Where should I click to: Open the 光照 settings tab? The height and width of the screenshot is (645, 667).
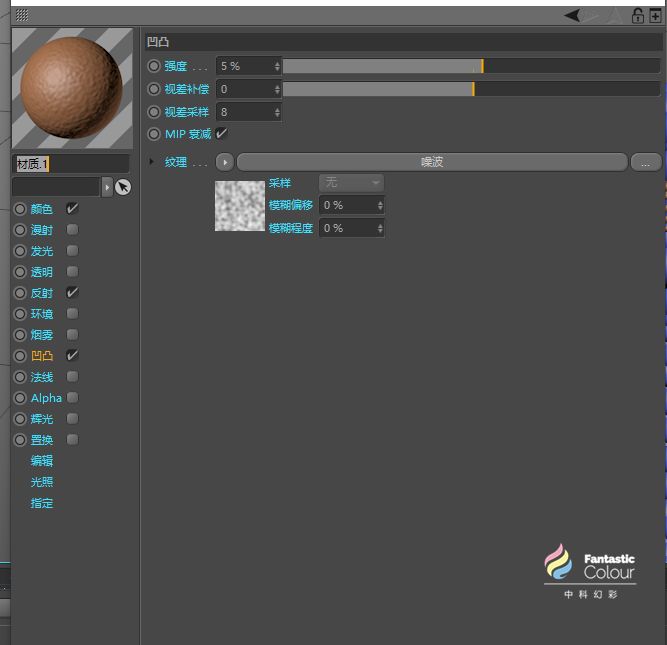click(42, 482)
